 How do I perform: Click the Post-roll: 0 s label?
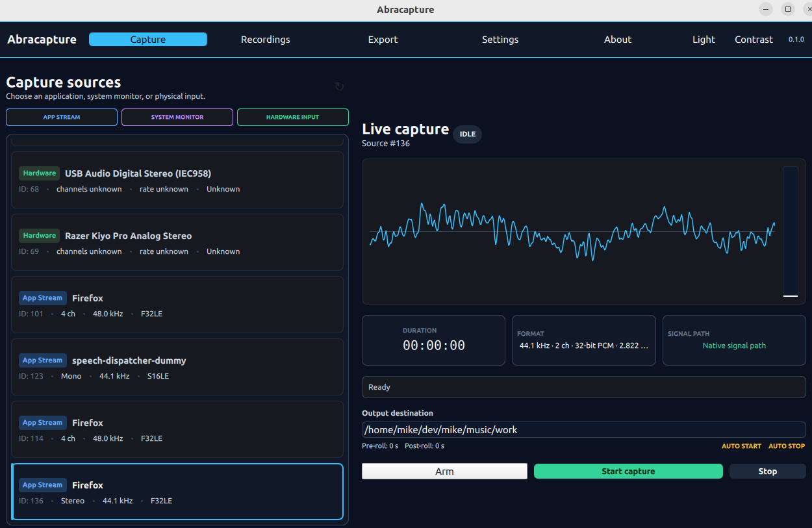point(424,446)
